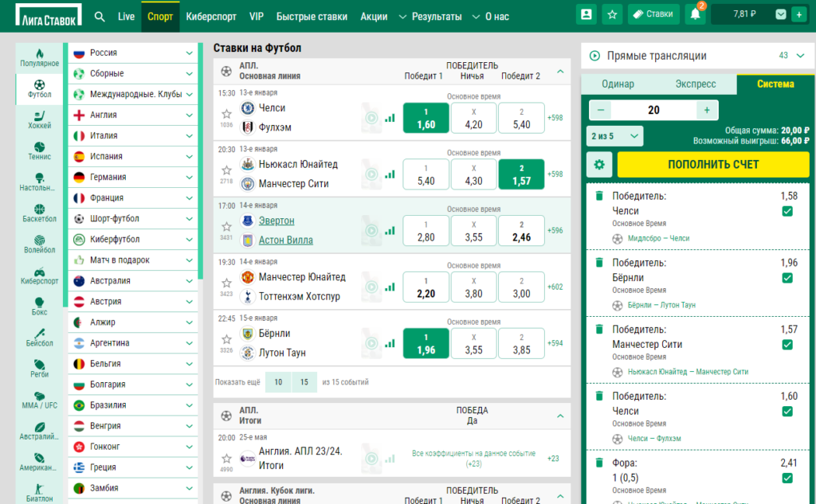The width and height of the screenshot is (816, 504).
Task: Select Бокс sport icon
Action: click(x=40, y=307)
